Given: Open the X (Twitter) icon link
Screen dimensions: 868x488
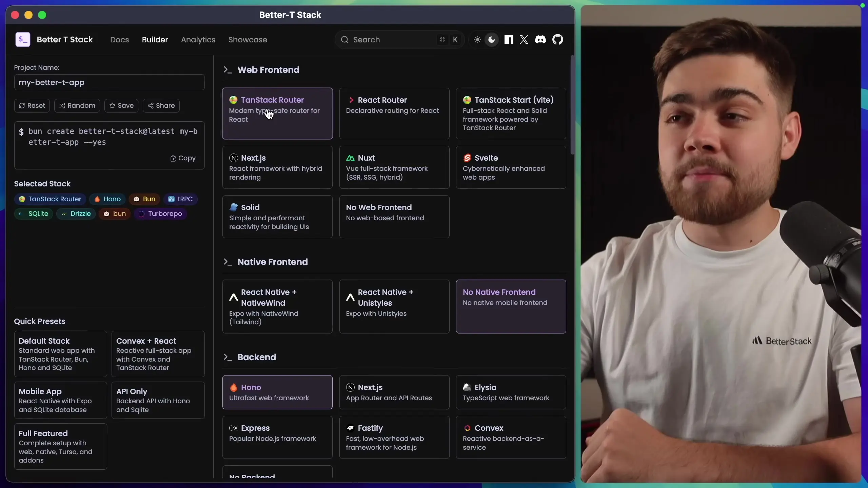Looking at the screenshot, I should [x=524, y=40].
